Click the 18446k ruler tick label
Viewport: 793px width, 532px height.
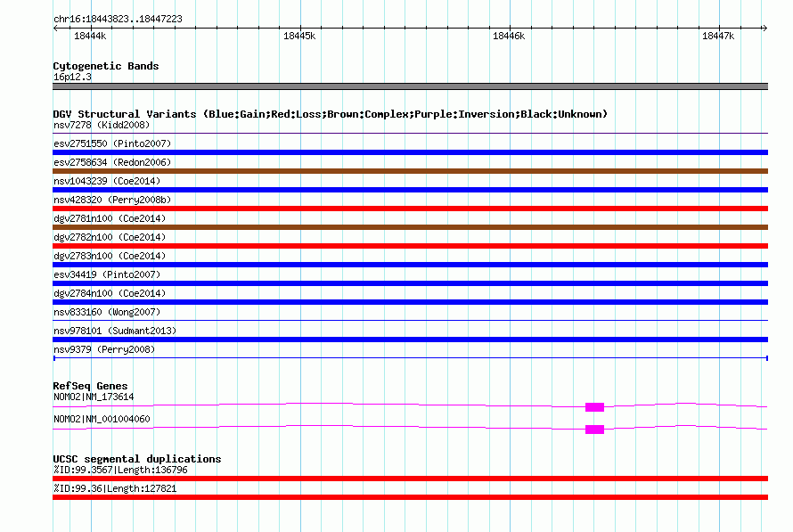coord(509,36)
